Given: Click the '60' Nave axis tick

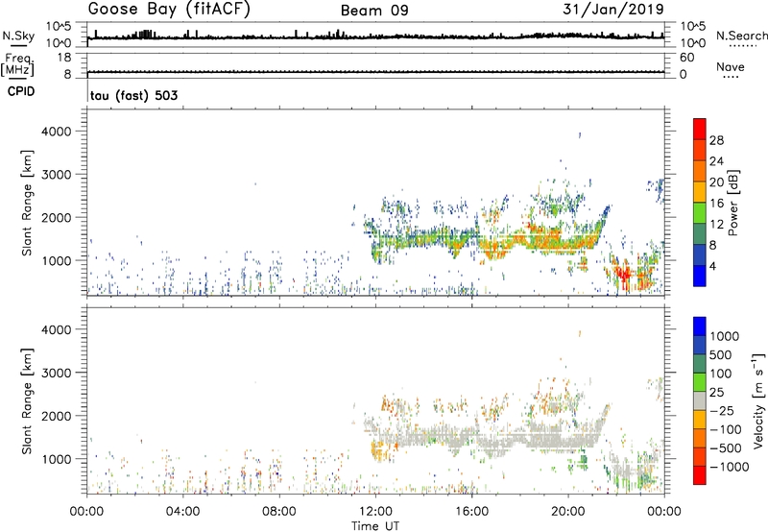Looking at the screenshot, I should (687, 58).
